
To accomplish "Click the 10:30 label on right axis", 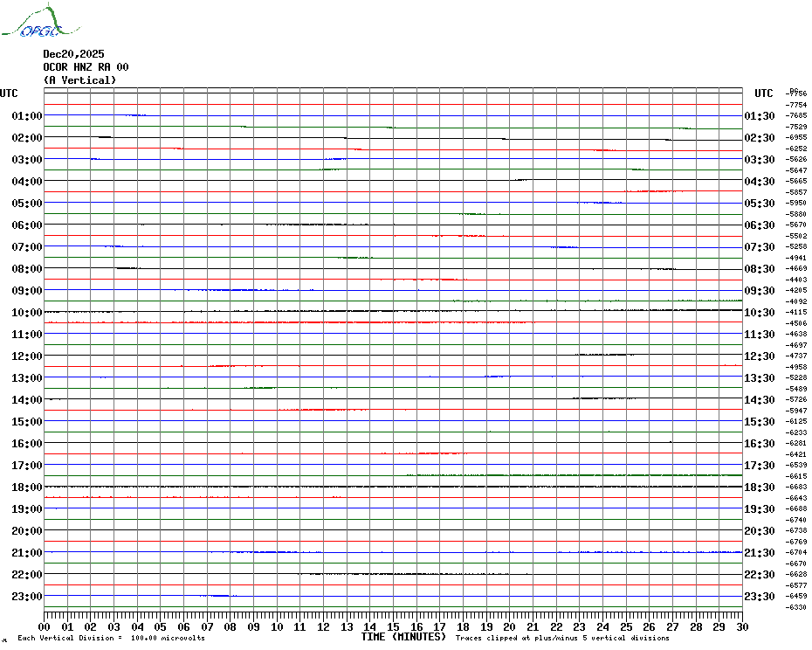I will 760,313.
